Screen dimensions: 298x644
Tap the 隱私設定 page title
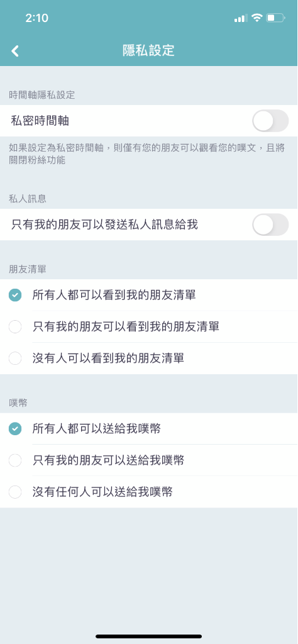pos(148,50)
